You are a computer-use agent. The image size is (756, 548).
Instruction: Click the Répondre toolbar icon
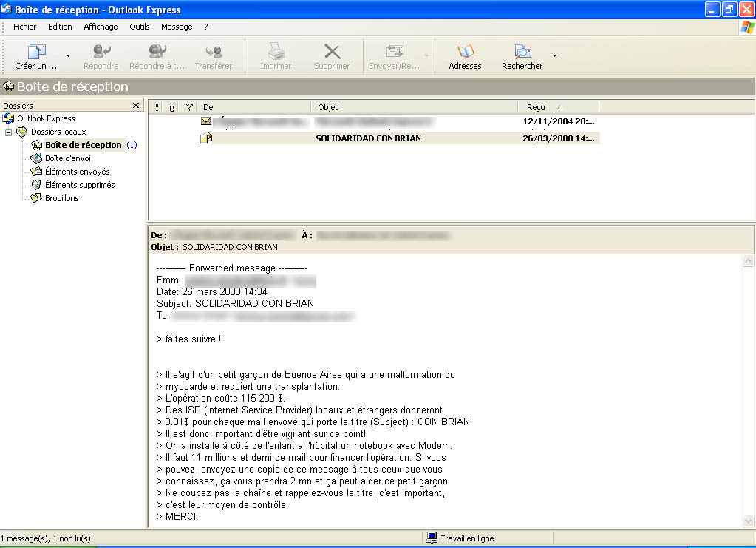pyautogui.click(x=101, y=52)
